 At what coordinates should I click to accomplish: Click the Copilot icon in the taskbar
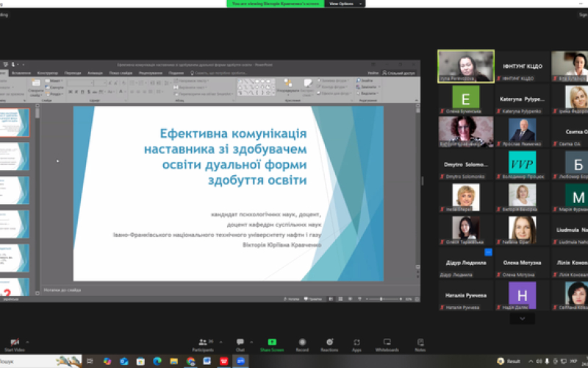107,361
